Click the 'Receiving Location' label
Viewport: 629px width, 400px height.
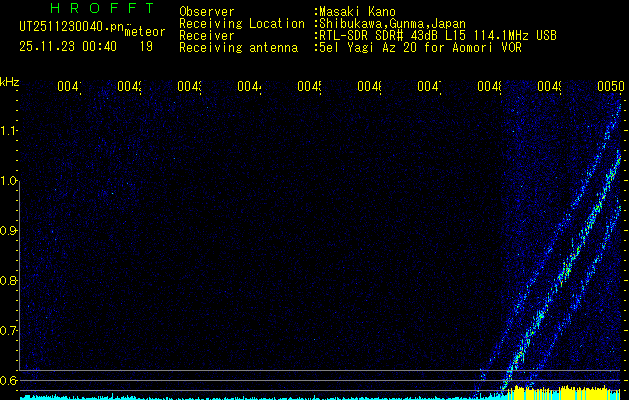click(242, 24)
